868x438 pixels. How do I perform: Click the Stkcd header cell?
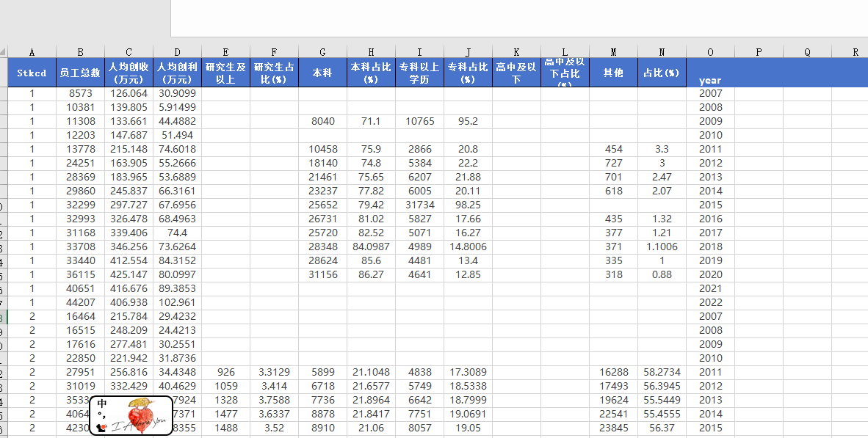click(32, 73)
